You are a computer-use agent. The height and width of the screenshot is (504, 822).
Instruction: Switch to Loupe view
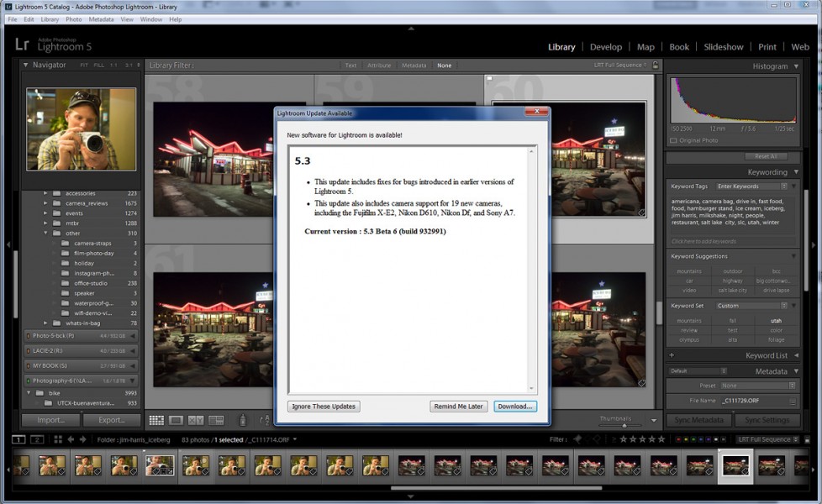click(177, 420)
